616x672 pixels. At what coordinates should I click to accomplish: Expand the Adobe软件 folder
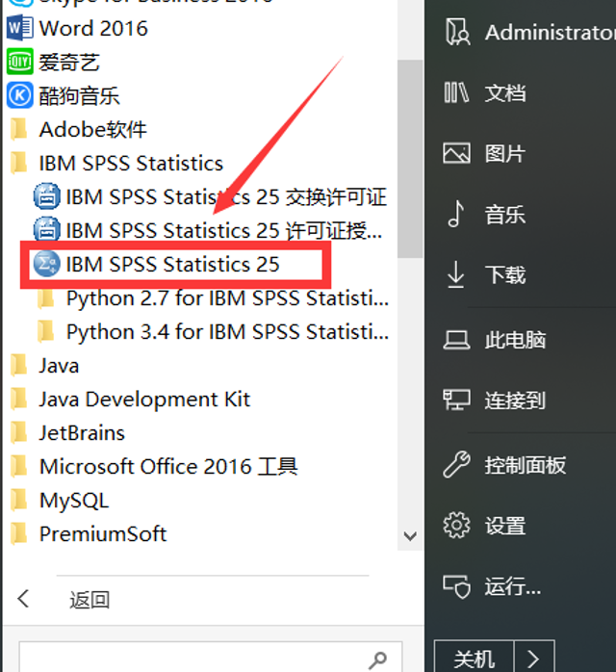(x=79, y=129)
